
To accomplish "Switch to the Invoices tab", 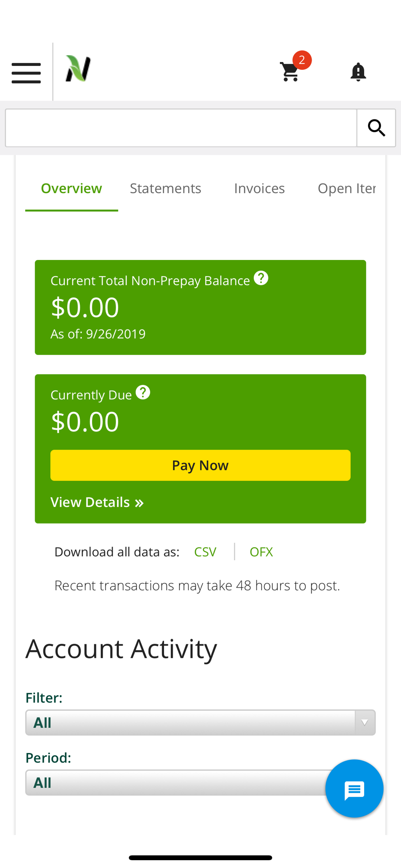I will [259, 188].
